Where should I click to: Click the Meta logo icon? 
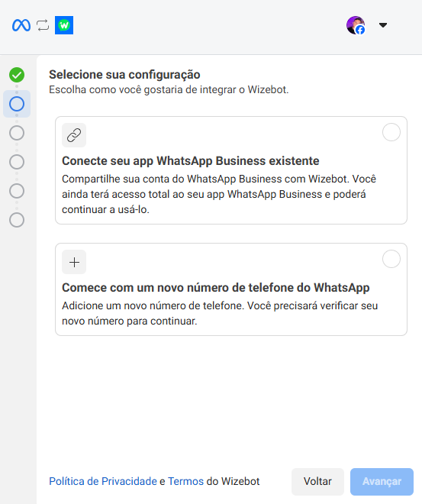coord(21,25)
